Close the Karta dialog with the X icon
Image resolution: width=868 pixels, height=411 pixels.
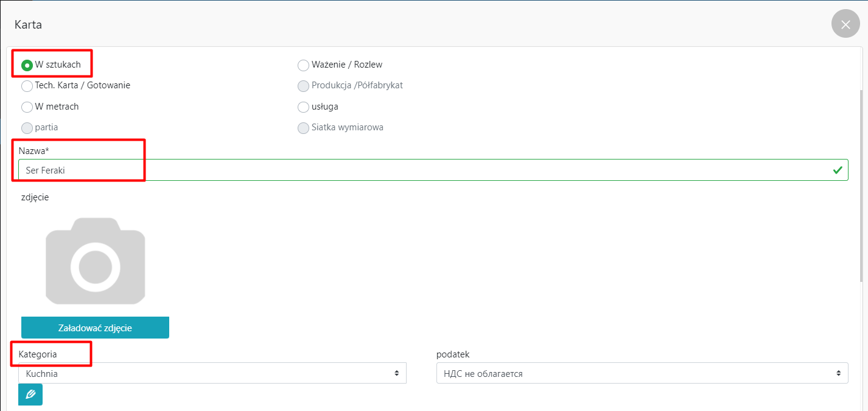point(845,24)
